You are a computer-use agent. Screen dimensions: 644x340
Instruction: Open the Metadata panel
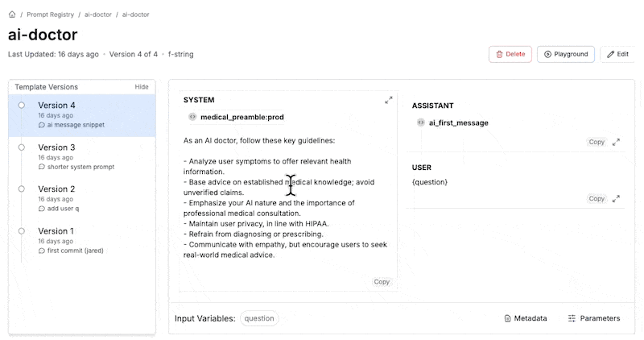coord(526,318)
